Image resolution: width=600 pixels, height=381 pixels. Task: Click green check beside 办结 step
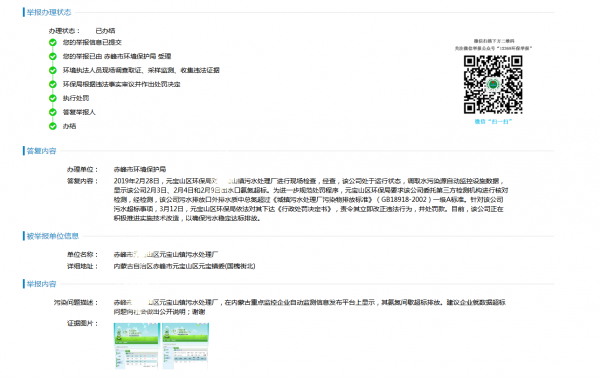pyautogui.click(x=53, y=126)
